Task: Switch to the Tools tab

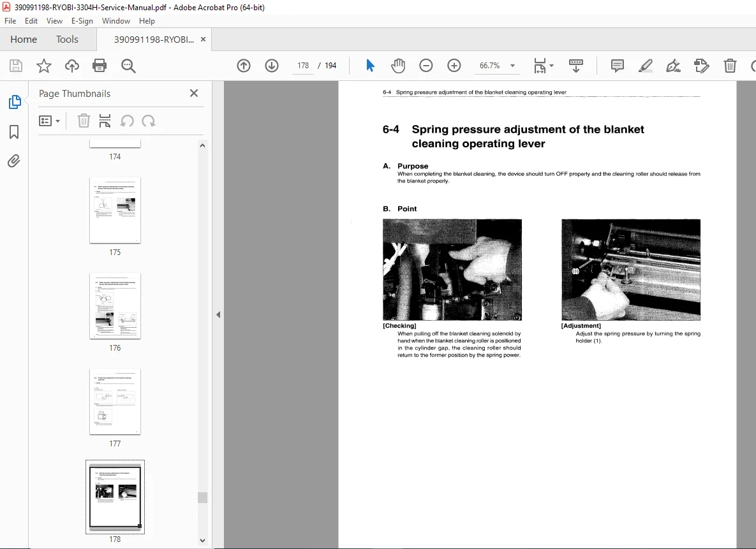Action: pos(67,40)
